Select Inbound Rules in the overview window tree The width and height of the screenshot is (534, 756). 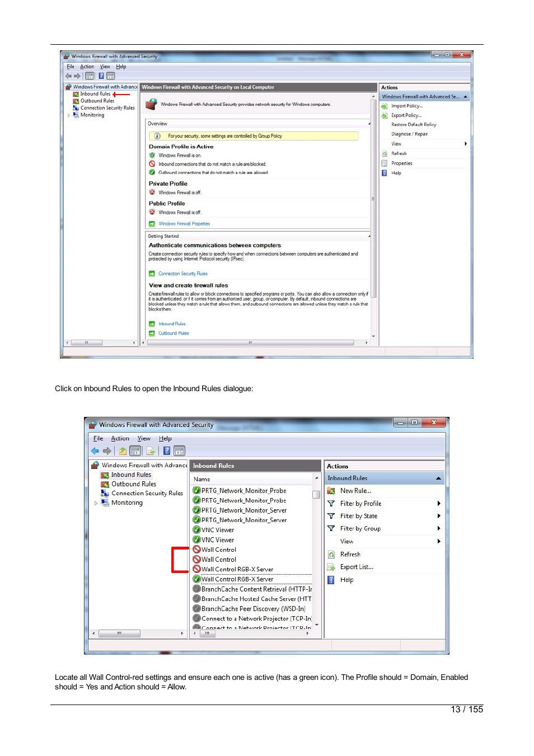pyautogui.click(x=95, y=94)
